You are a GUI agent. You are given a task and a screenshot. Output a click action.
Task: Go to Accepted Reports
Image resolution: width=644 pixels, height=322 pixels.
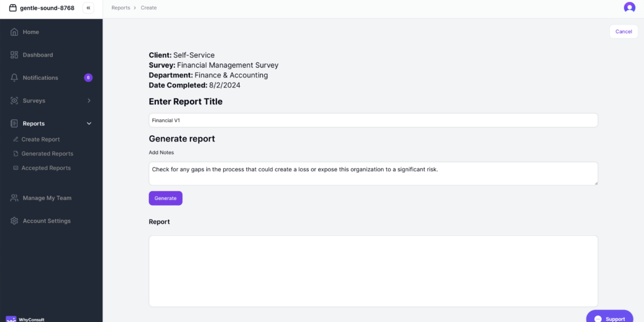(46, 169)
